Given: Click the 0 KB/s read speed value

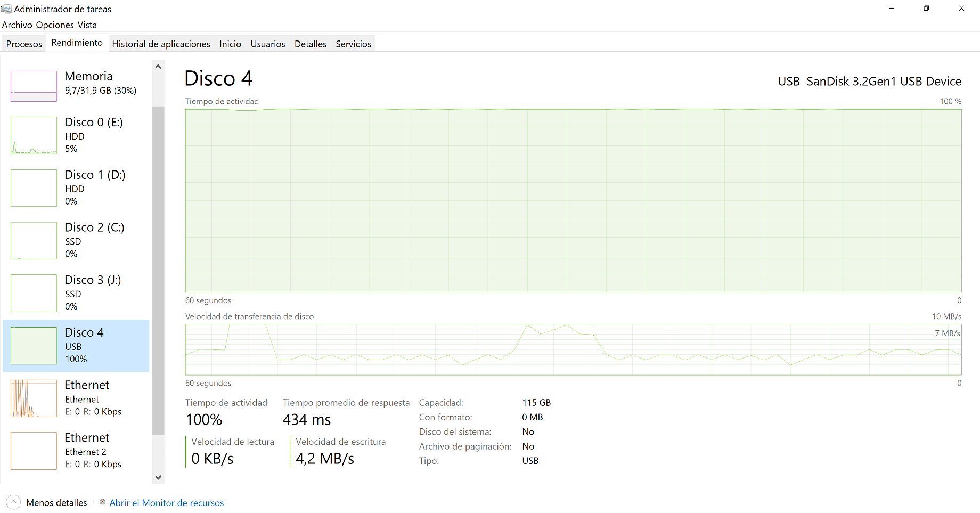Looking at the screenshot, I should click(213, 459).
